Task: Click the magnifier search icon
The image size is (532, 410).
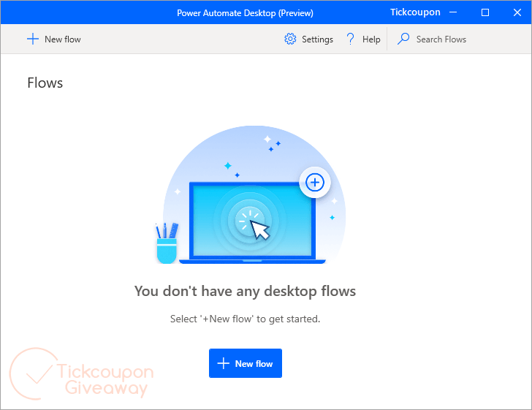Action: (x=403, y=39)
